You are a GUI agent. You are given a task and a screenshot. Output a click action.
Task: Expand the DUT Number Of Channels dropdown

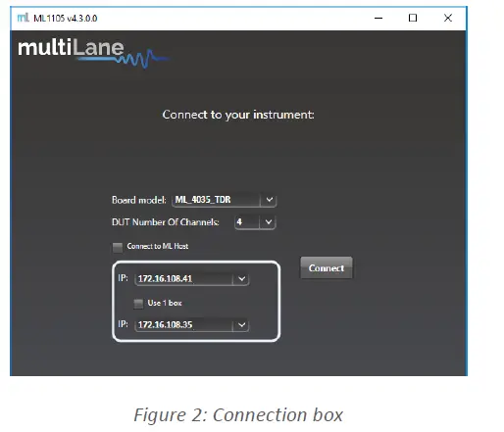pyautogui.click(x=268, y=222)
